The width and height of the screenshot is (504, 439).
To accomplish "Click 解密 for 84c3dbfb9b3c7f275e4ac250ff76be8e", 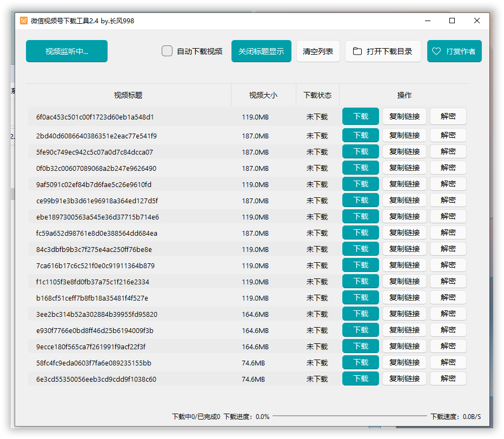I will pos(448,249).
